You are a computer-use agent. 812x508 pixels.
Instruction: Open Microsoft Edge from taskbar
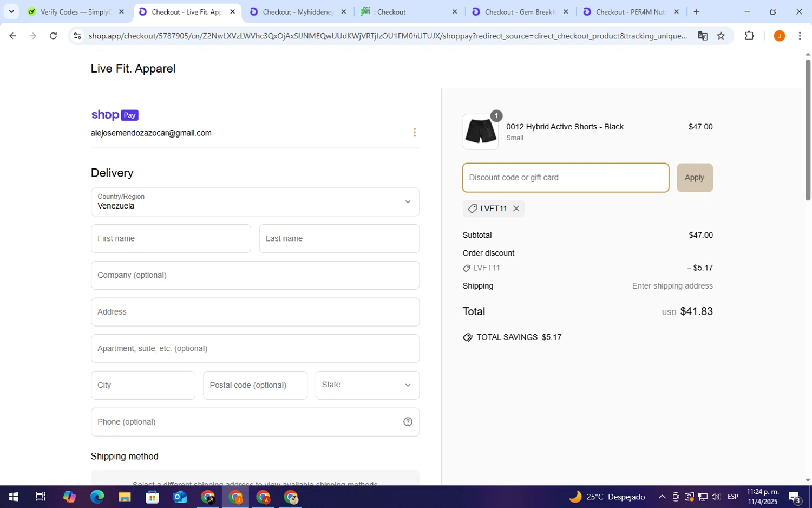[97, 497]
